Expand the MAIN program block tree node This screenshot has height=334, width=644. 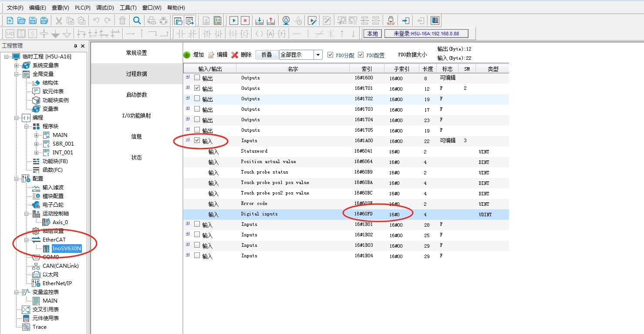point(37,135)
